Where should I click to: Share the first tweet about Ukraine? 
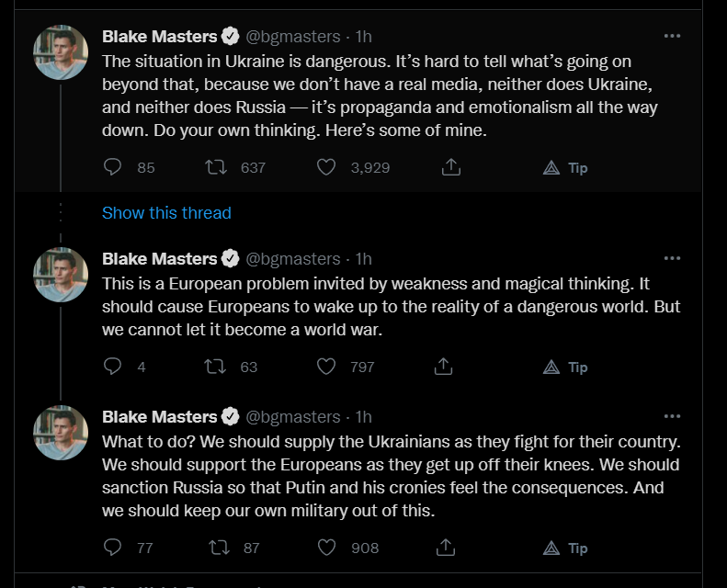(x=451, y=167)
